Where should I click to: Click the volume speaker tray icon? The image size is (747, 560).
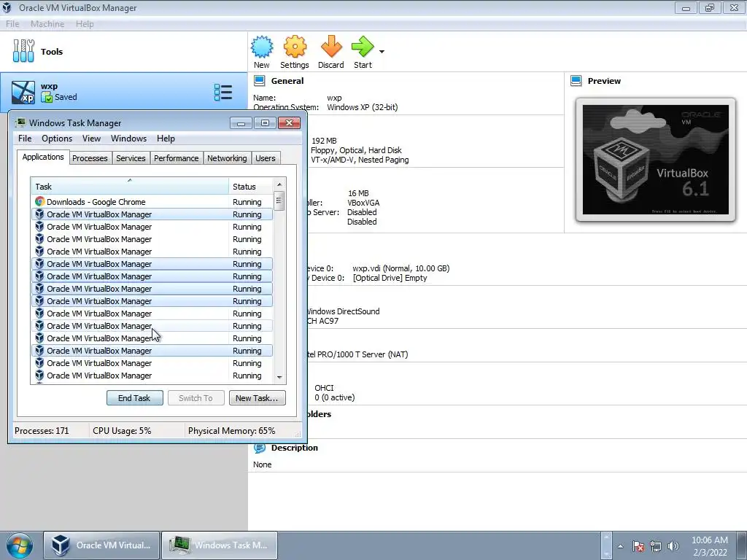[x=673, y=546]
